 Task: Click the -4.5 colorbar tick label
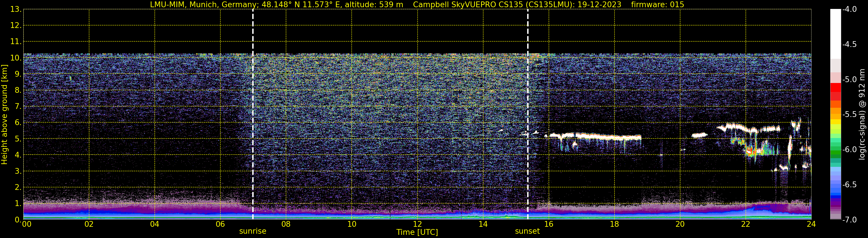pos(850,44)
